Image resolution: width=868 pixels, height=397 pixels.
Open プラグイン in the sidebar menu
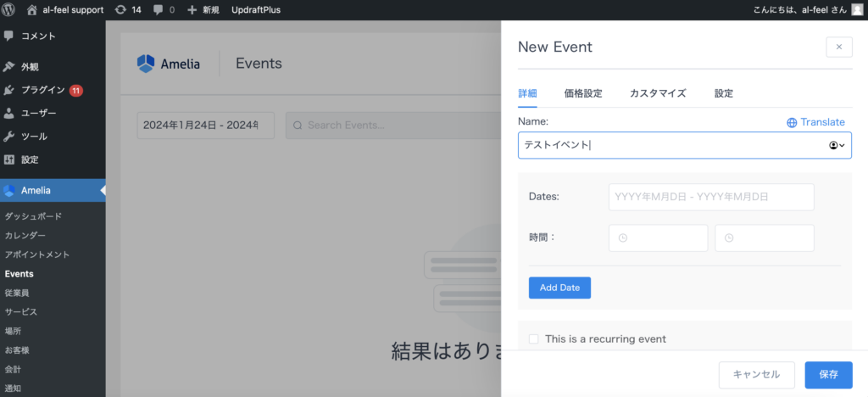[42, 90]
